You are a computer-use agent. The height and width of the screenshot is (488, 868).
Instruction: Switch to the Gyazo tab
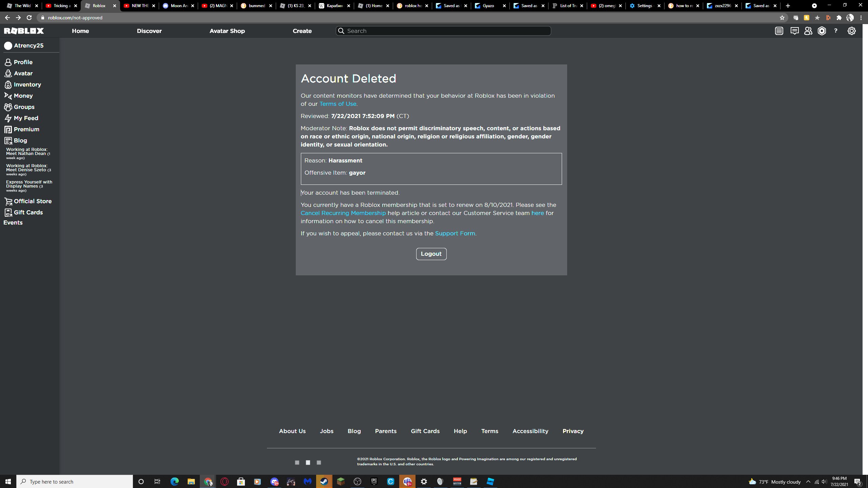[490, 6]
